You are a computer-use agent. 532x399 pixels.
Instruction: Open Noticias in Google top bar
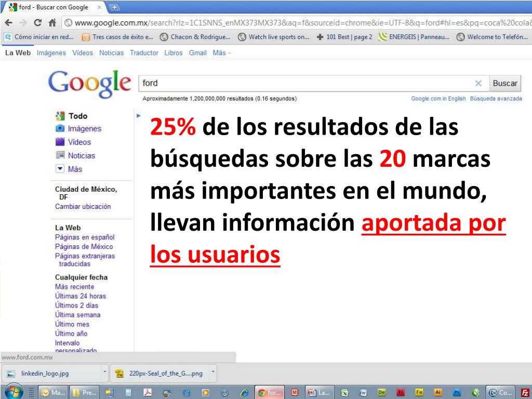(111, 53)
